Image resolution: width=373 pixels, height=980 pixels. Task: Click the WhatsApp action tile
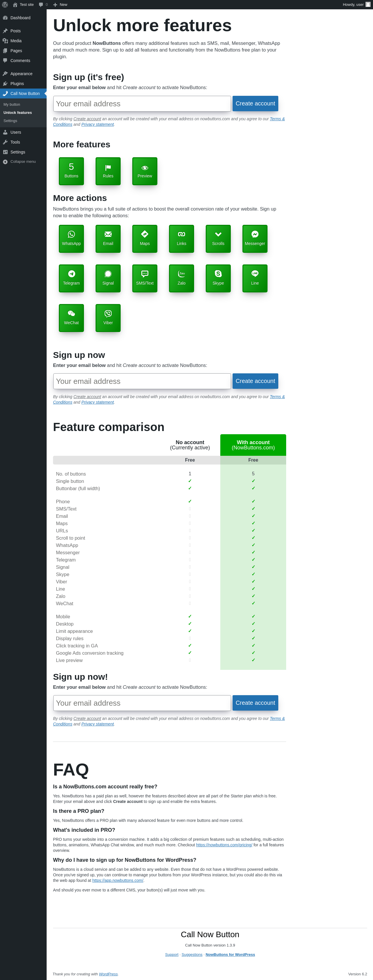(71, 239)
